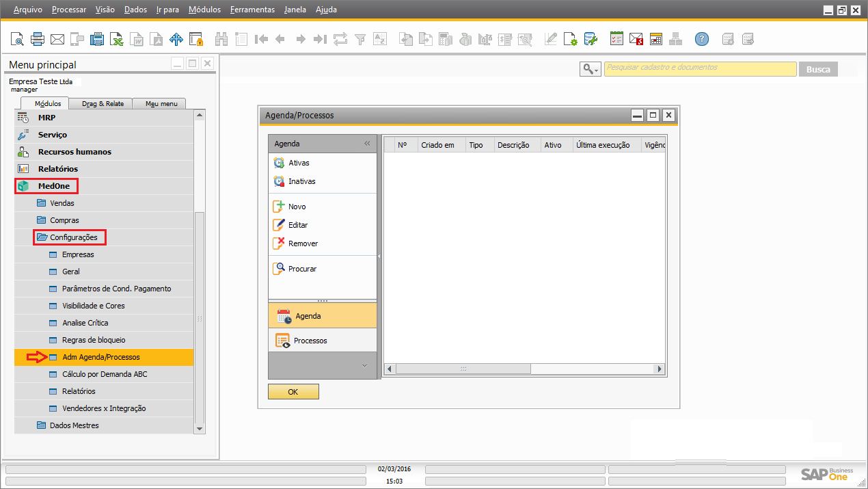The height and width of the screenshot is (489, 868).
Task: Expand the Compras folder
Action: 64,220
